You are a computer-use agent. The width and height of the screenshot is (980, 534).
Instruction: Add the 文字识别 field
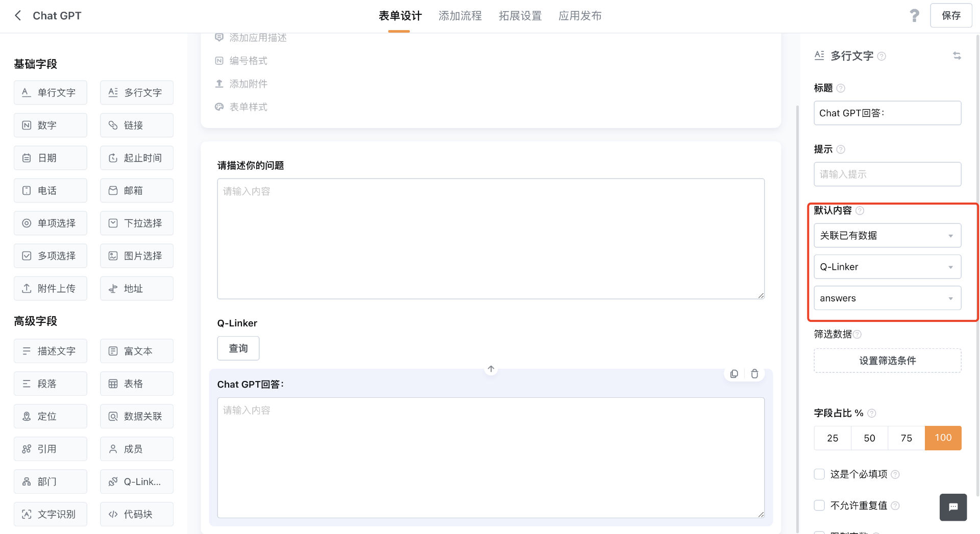pos(51,514)
